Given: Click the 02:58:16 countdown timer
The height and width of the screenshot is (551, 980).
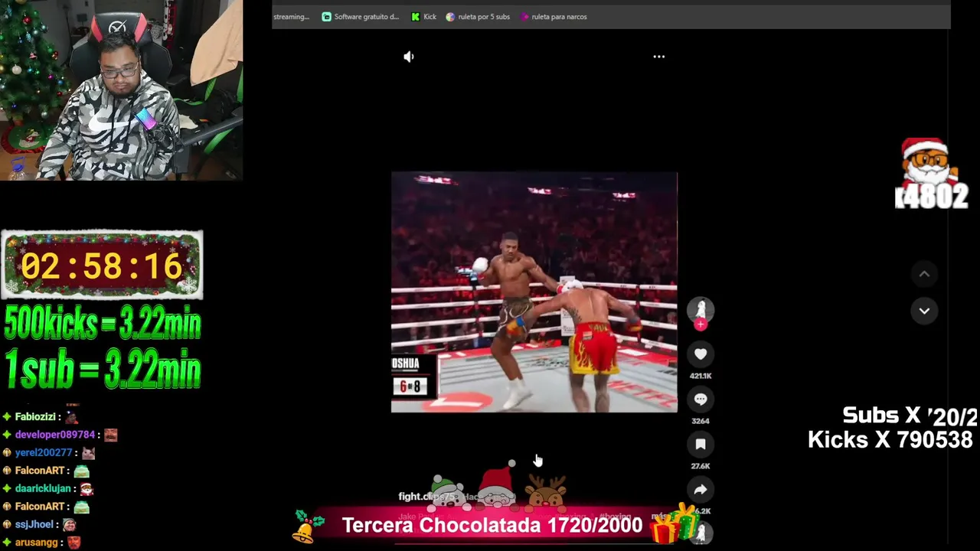Looking at the screenshot, I should [x=102, y=266].
